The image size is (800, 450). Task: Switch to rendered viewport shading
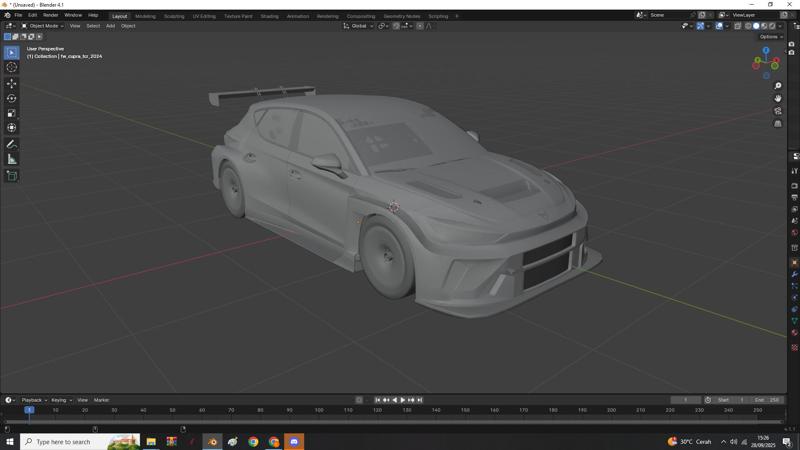tap(772, 26)
